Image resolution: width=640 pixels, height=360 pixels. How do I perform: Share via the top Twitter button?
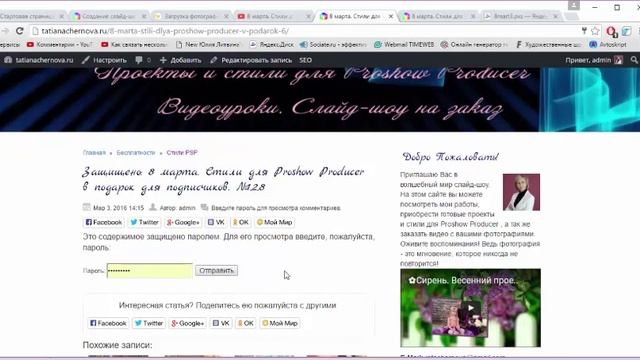[x=144, y=222]
